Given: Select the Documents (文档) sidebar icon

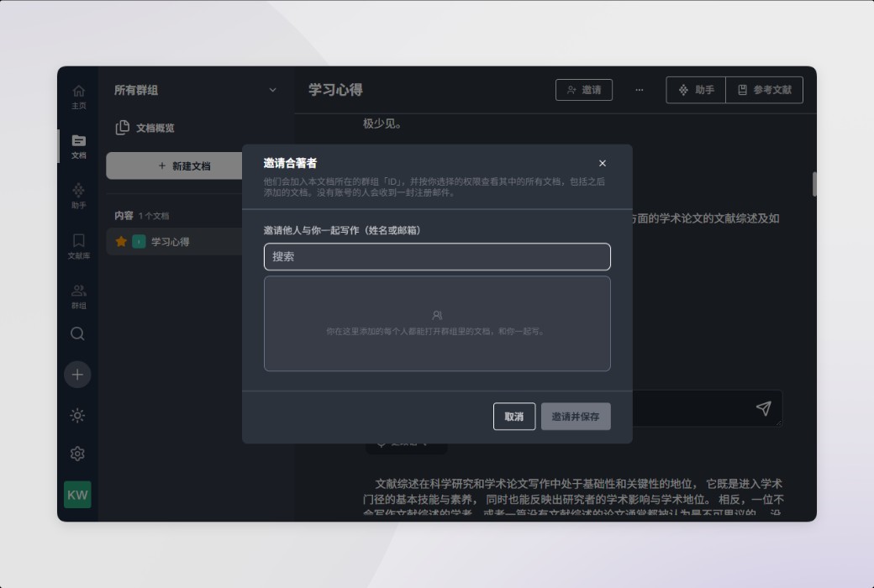Looking at the screenshot, I should click(x=79, y=146).
